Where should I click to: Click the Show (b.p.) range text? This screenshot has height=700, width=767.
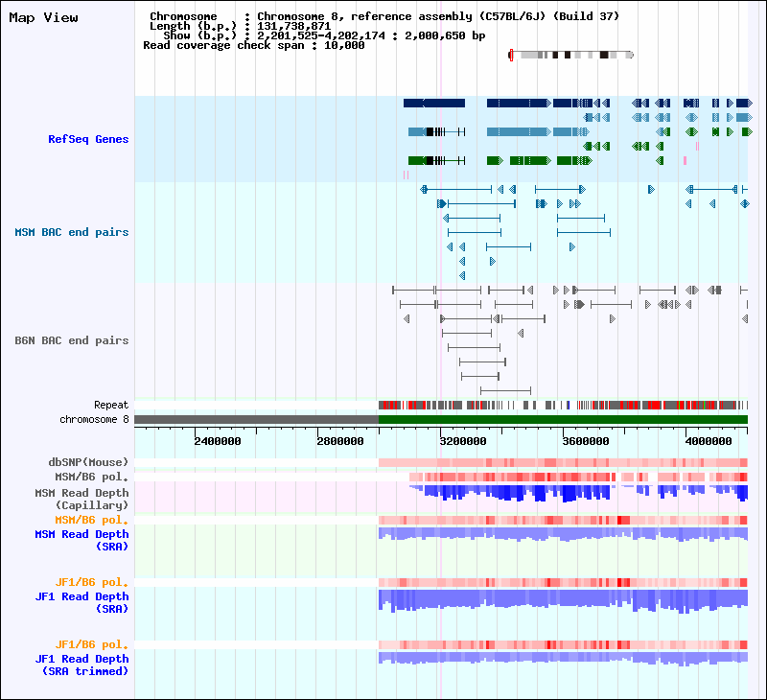pos(324,35)
